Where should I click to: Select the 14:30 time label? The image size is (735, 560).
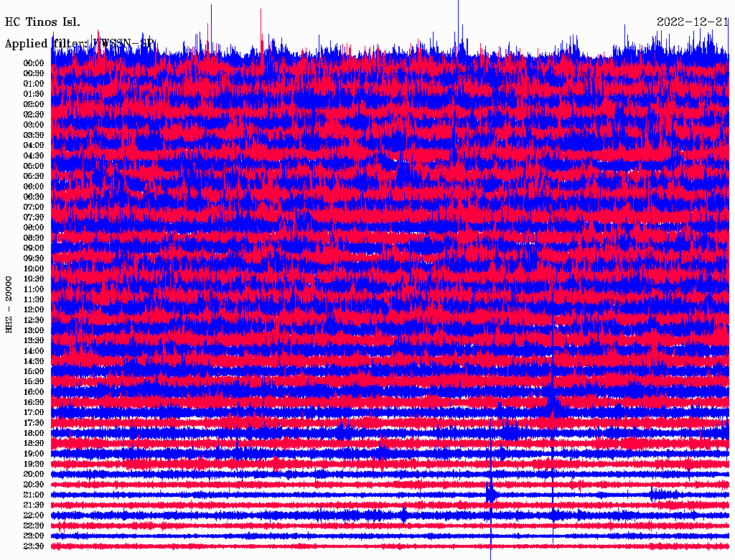point(34,361)
